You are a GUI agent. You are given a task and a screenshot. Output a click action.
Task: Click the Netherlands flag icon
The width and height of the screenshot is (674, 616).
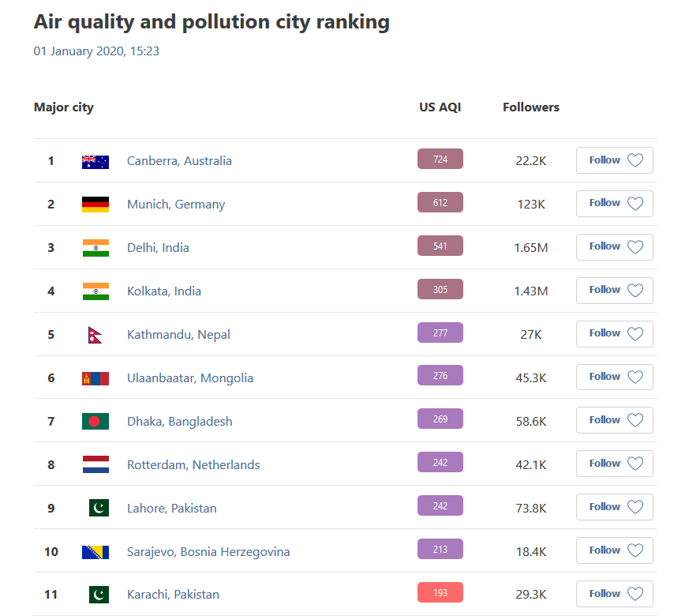coord(95,465)
